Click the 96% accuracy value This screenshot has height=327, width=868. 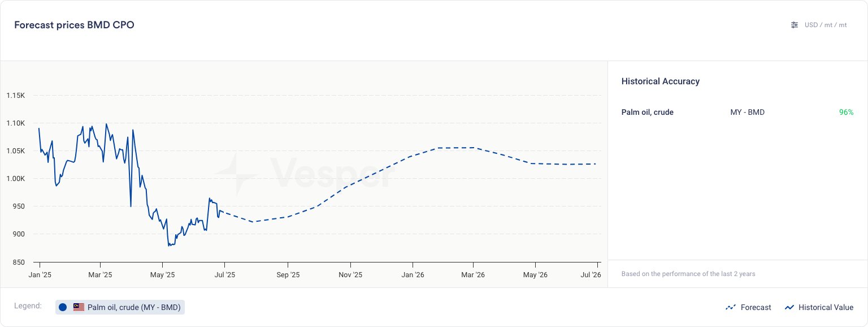[x=846, y=112]
